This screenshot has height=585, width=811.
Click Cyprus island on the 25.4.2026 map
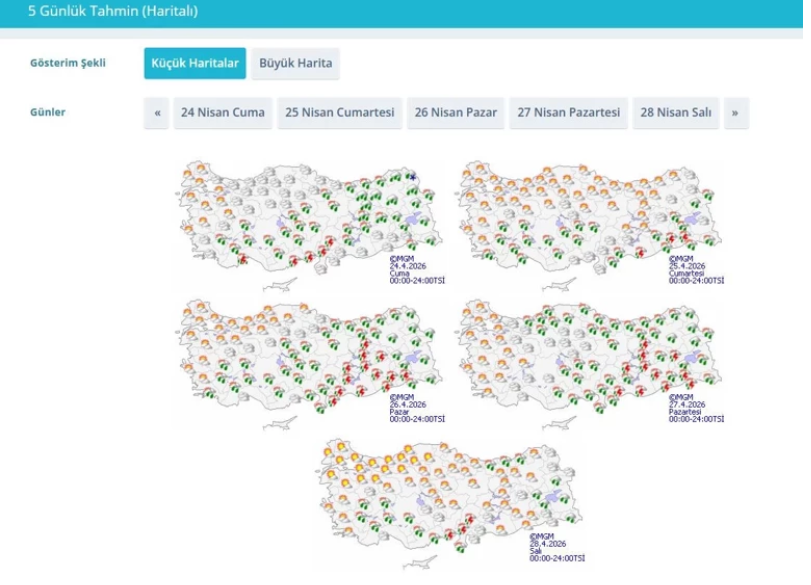pyautogui.click(x=555, y=285)
